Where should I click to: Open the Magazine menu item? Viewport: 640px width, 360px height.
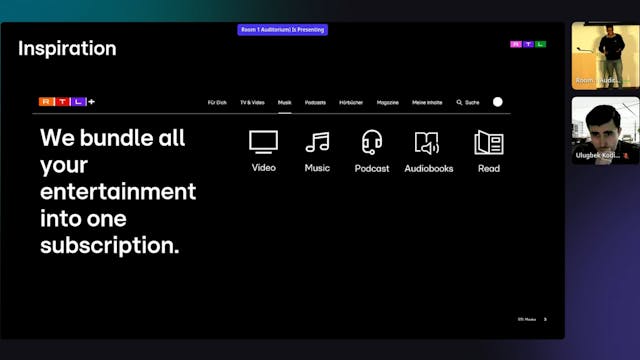point(388,102)
